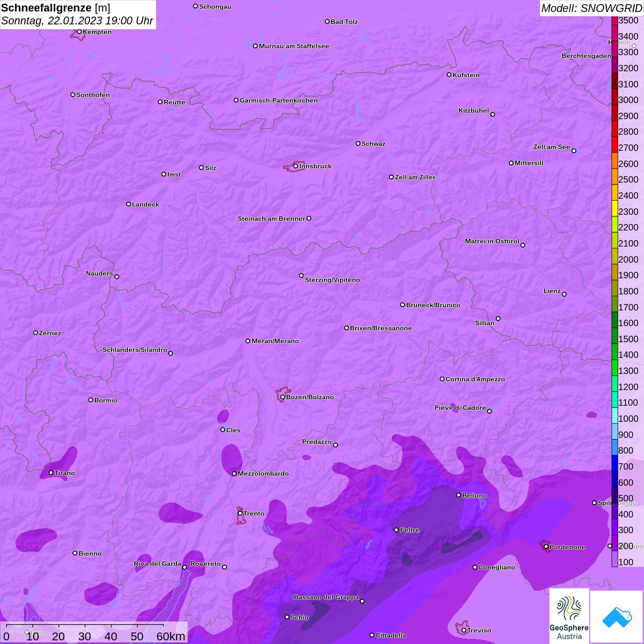Click the '3500' legend value
644x644 pixels.
pyautogui.click(x=628, y=20)
